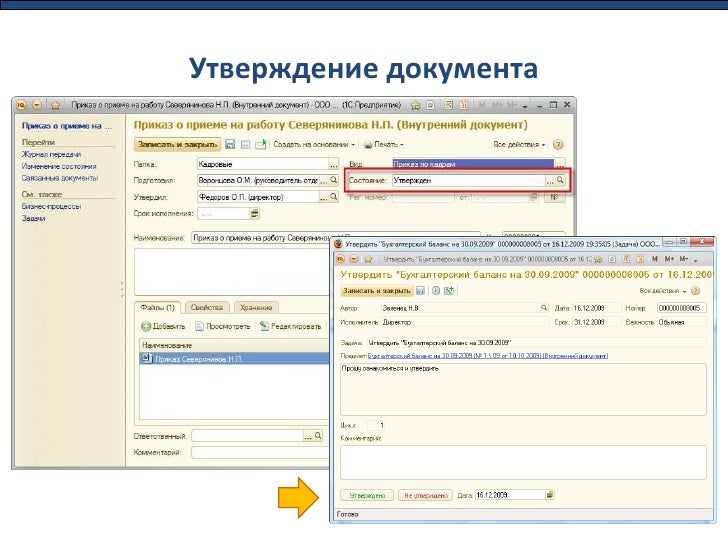This screenshot has width=728, height=546.
Task: Click the Номер field showing 00000008005
Action: (682, 308)
